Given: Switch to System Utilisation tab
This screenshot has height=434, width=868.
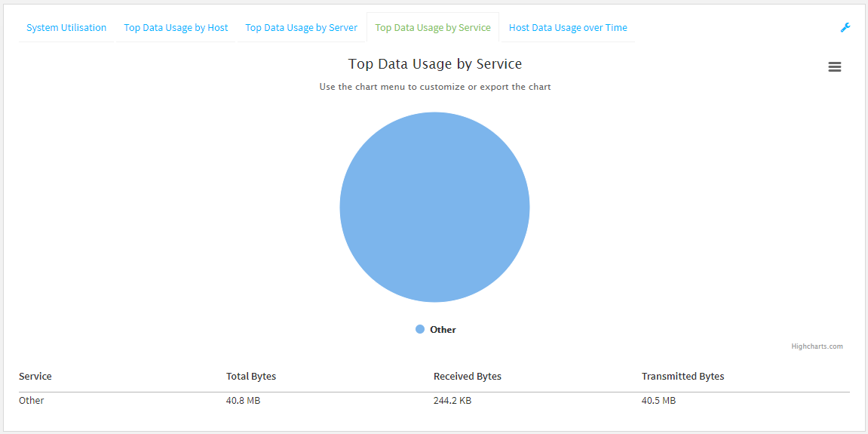Looking at the screenshot, I should [x=66, y=28].
